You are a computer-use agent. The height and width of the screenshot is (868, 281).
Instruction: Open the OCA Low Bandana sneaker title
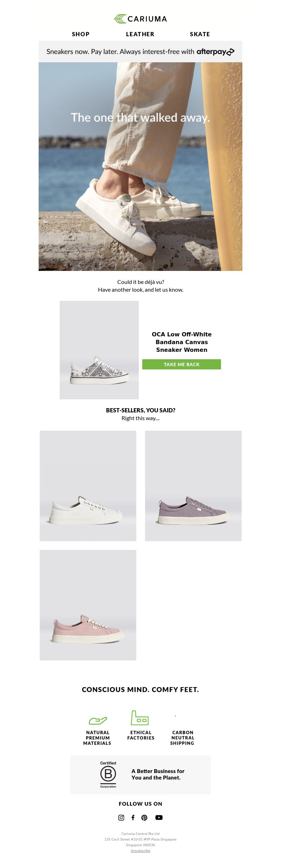click(182, 342)
